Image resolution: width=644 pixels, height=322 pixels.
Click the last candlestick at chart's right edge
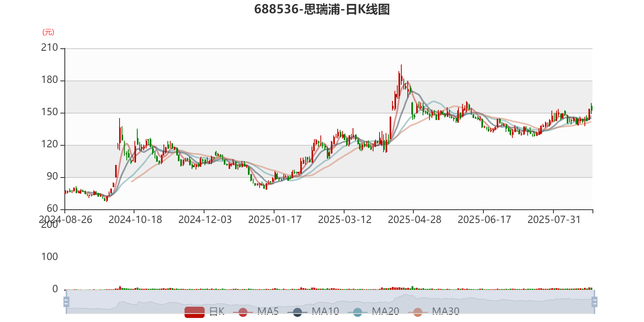592,108
